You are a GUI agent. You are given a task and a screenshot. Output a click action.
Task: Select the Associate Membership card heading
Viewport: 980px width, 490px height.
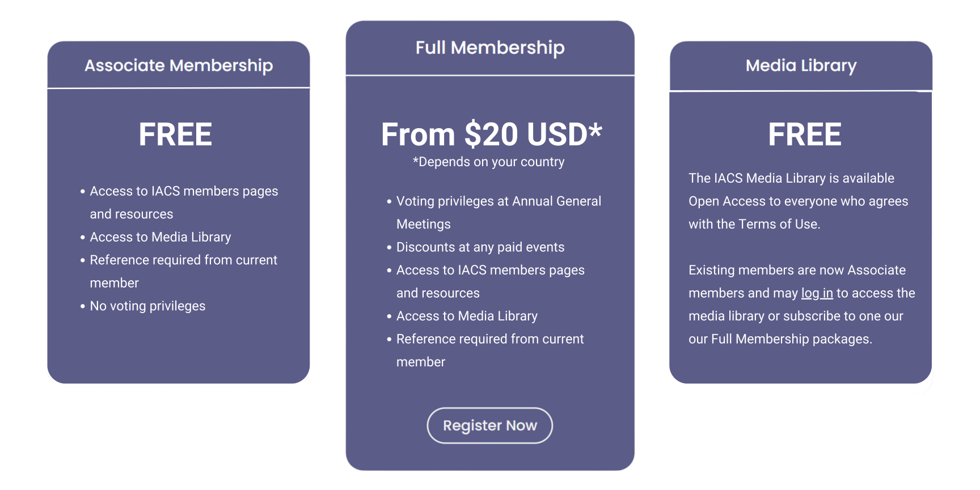tap(179, 66)
